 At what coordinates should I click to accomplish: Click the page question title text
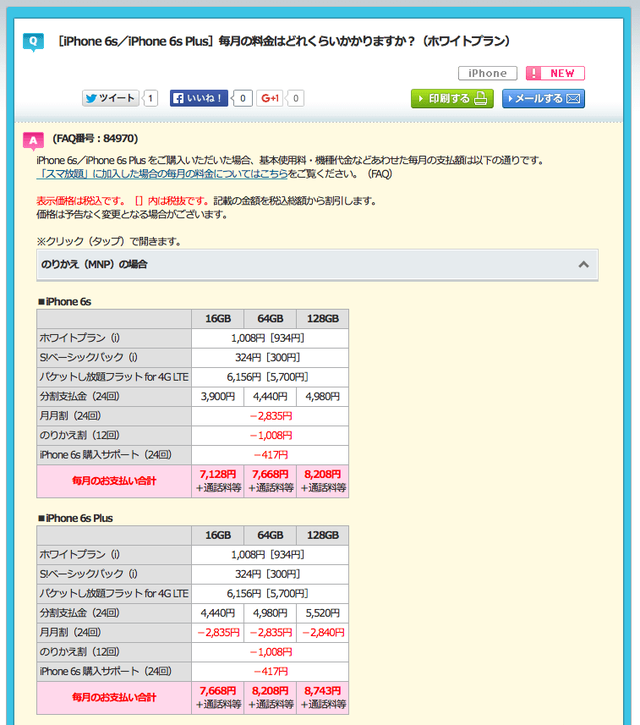point(283,41)
